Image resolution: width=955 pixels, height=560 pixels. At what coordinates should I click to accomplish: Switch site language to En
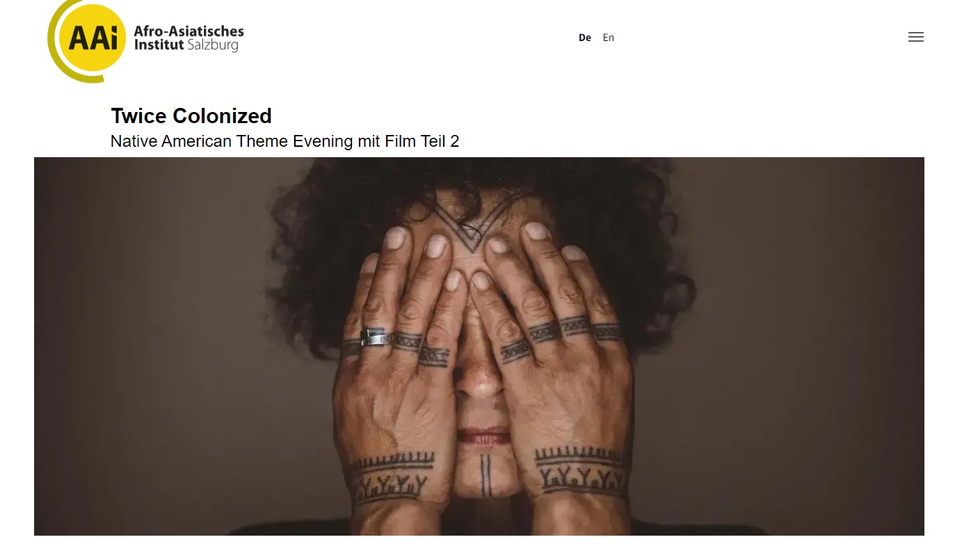pyautogui.click(x=609, y=38)
